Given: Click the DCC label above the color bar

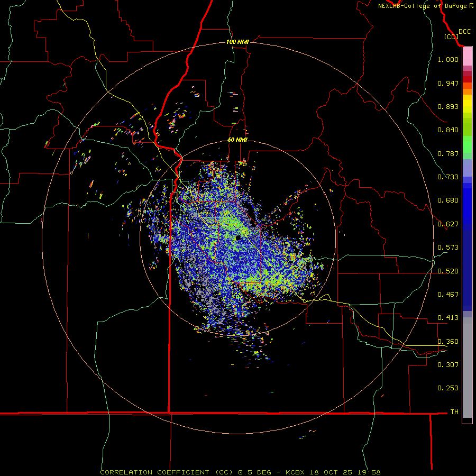Looking at the screenshot, I should click(464, 32).
